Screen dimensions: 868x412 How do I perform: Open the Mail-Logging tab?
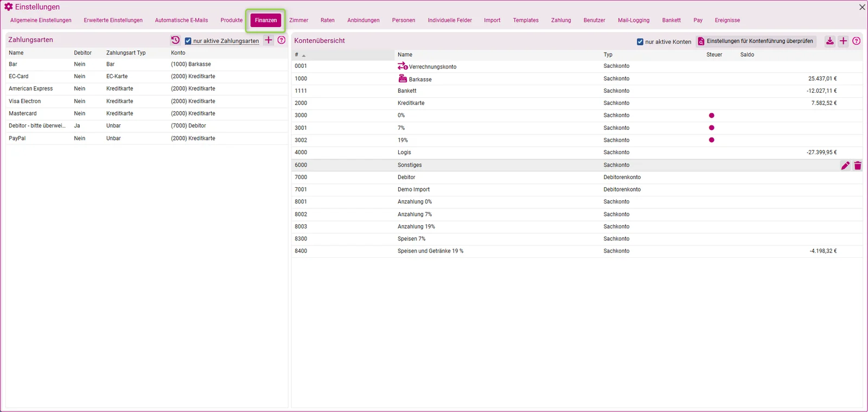pyautogui.click(x=634, y=21)
